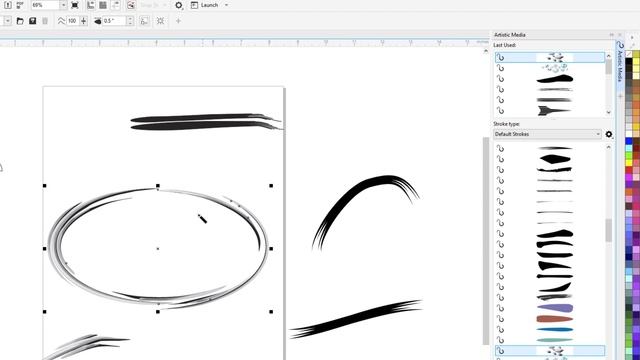
Task: Click the stroke width brush icon
Action: (x=98, y=21)
